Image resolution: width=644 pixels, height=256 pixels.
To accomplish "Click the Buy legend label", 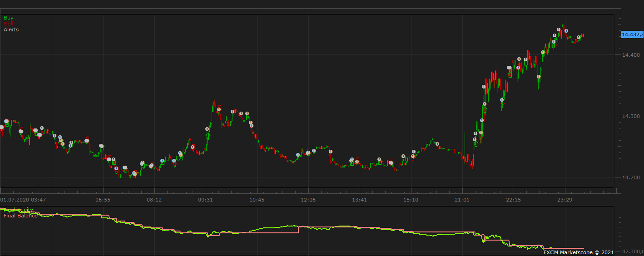I will (x=9, y=18).
